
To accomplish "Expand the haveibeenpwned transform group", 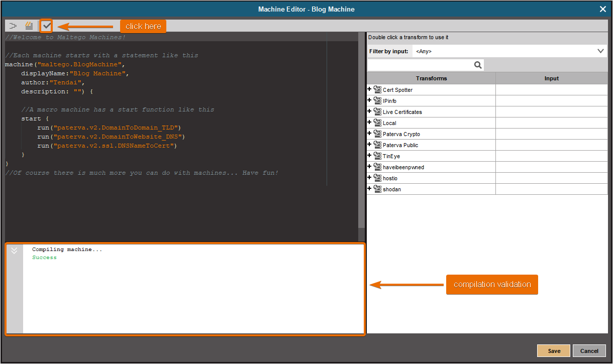I will click(370, 167).
